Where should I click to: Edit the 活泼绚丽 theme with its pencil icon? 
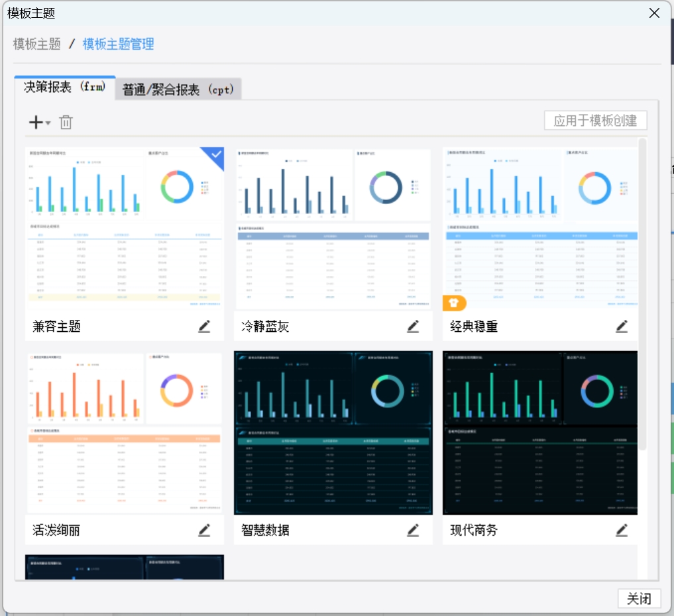pyautogui.click(x=204, y=530)
